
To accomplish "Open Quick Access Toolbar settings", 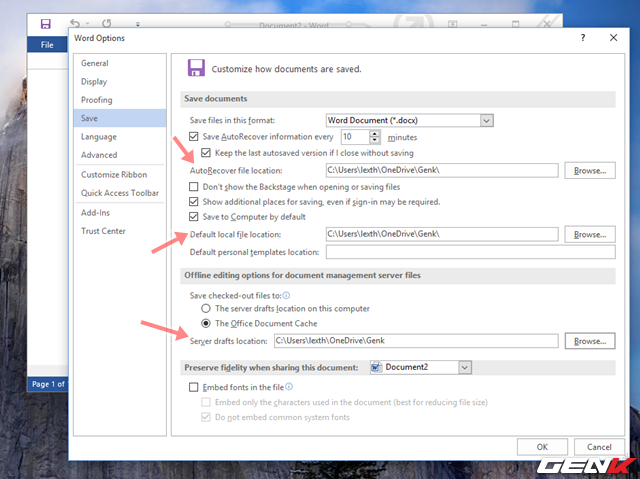I will 120,193.
